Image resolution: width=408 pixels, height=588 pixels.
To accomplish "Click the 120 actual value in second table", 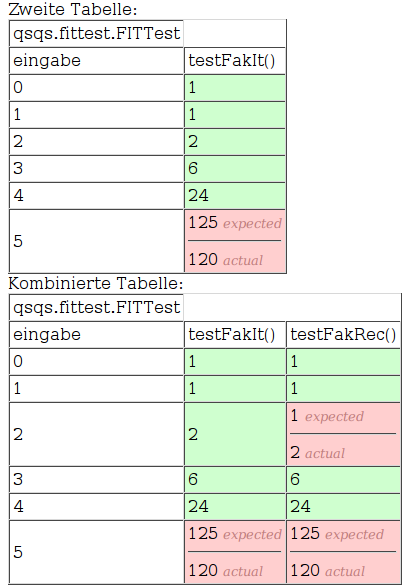I will pyautogui.click(x=225, y=260).
